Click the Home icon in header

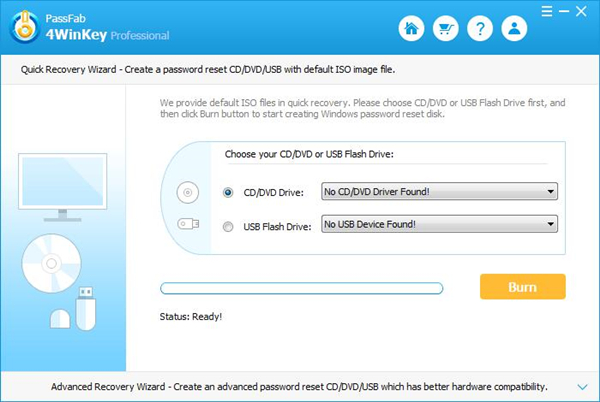pos(411,29)
